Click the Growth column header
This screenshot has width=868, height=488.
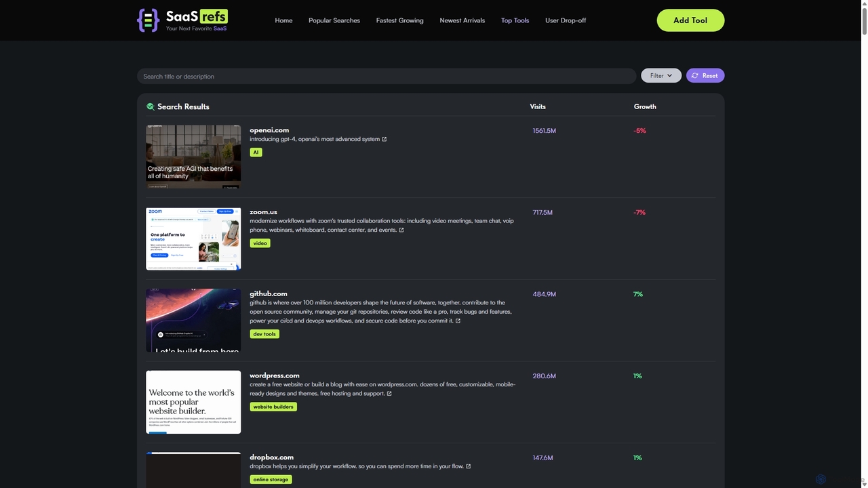pos(645,106)
